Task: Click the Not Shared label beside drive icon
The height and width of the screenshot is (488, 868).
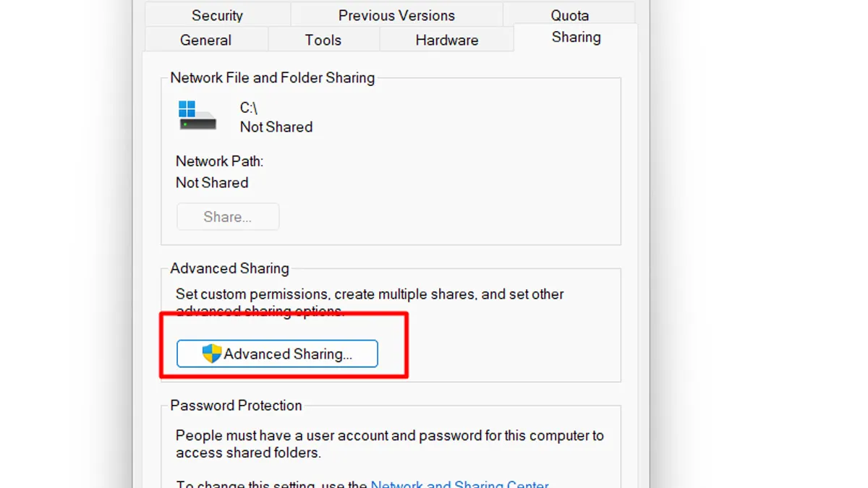Action: pyautogui.click(x=276, y=127)
